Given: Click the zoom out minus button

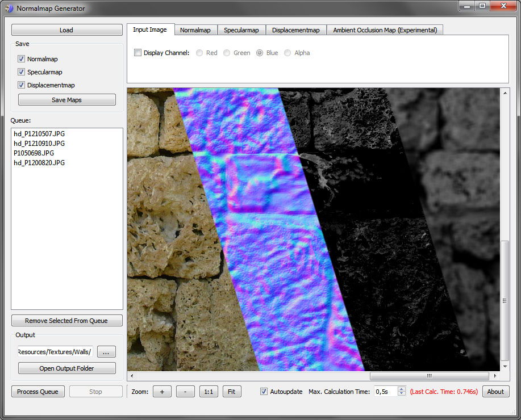Looking at the screenshot, I should tap(185, 392).
